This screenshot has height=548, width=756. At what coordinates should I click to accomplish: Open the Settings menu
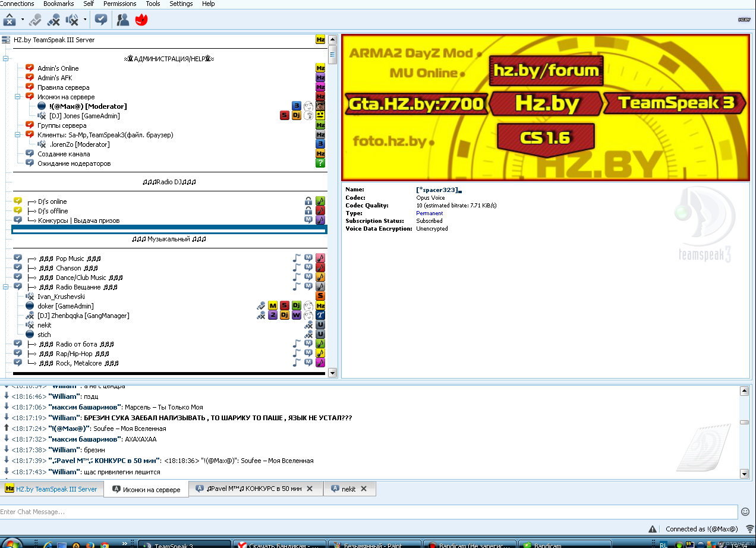click(181, 4)
